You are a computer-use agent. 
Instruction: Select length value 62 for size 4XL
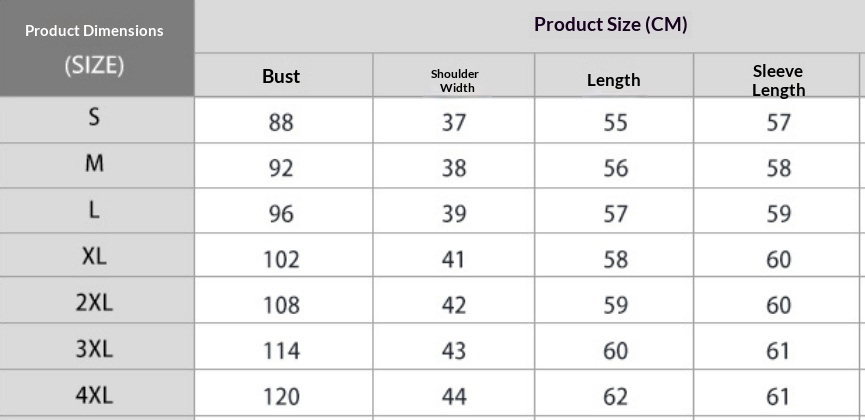pyautogui.click(x=615, y=397)
